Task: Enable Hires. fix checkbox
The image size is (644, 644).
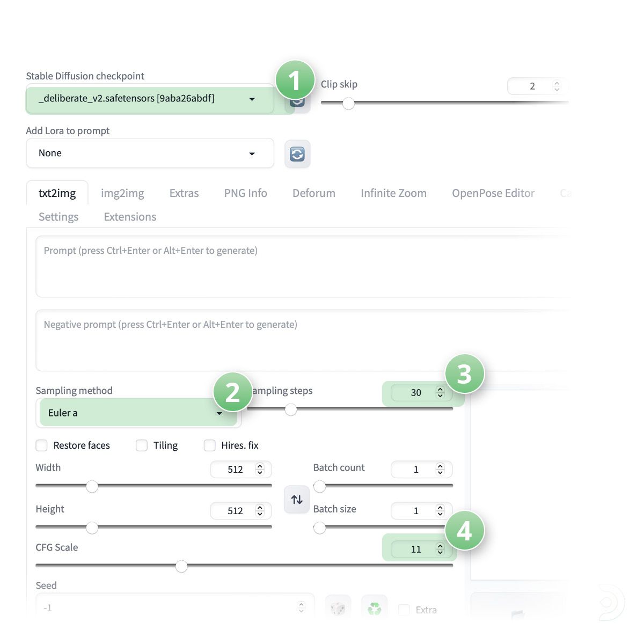Action: (210, 445)
